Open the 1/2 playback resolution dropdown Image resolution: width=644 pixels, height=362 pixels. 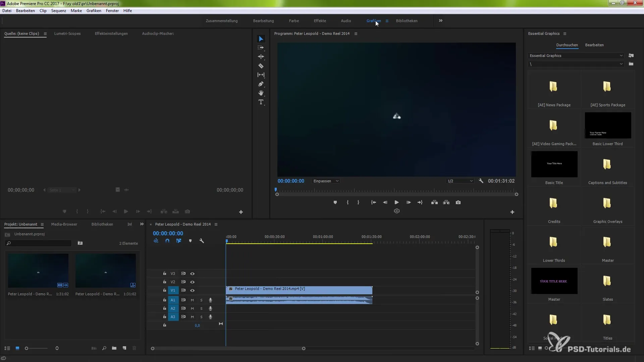click(x=460, y=181)
